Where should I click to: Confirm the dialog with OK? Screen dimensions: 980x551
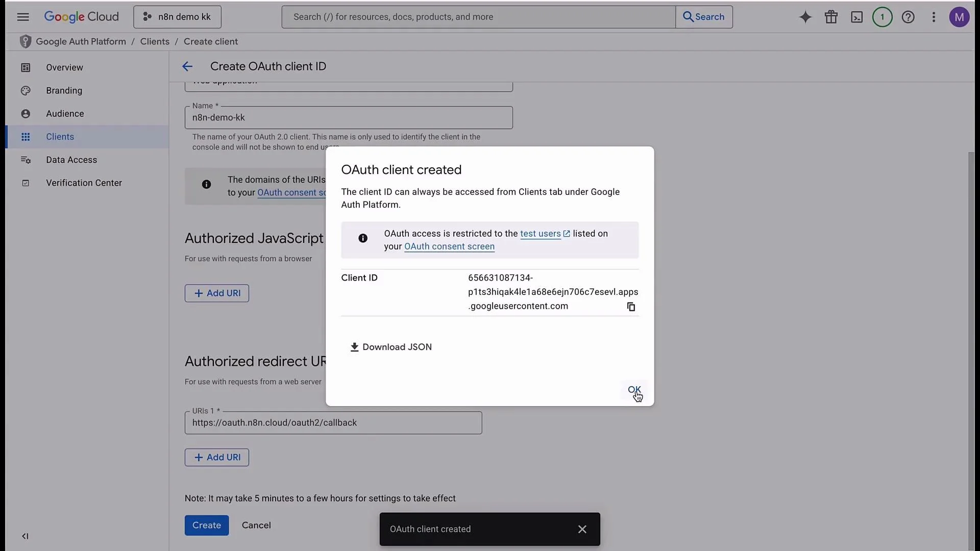[x=634, y=390]
